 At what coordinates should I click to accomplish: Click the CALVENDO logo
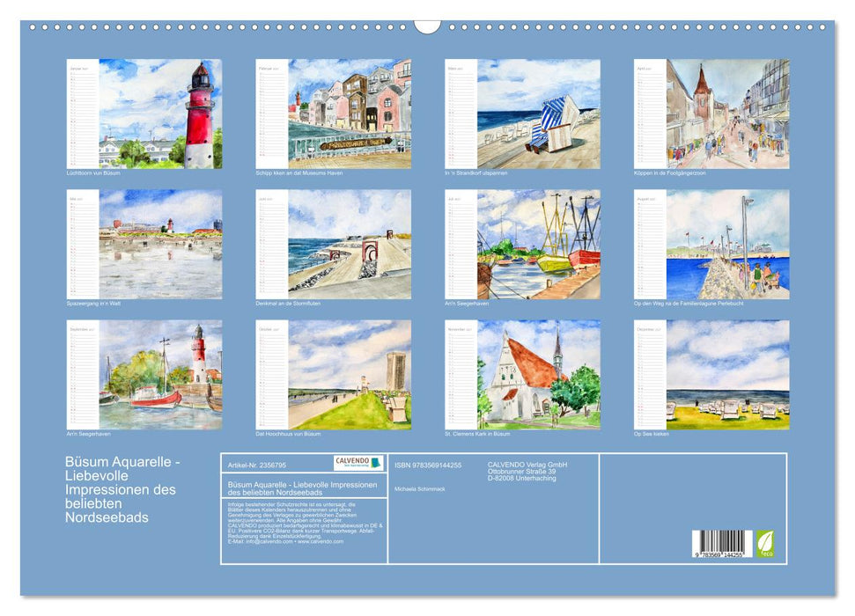[358, 463]
